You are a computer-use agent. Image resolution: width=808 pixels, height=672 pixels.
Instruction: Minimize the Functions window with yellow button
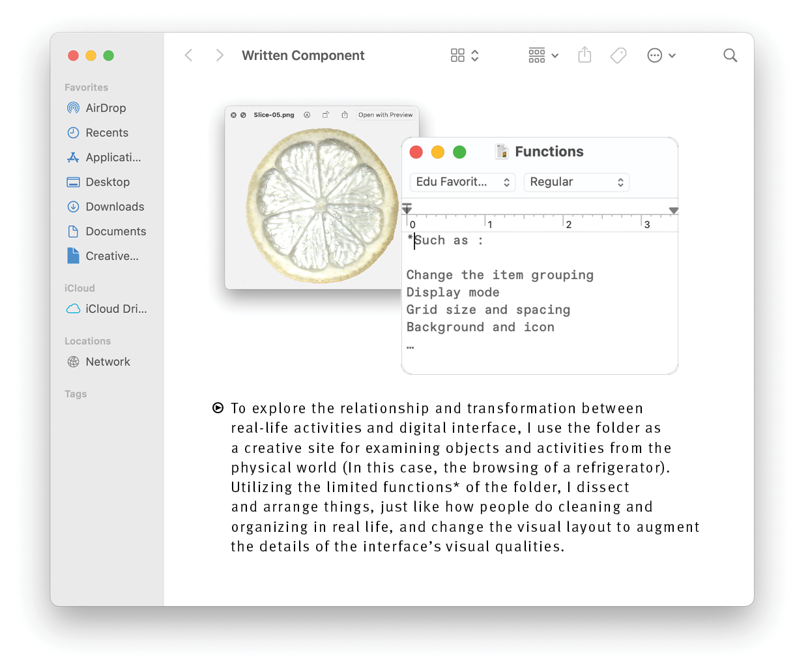coord(438,152)
